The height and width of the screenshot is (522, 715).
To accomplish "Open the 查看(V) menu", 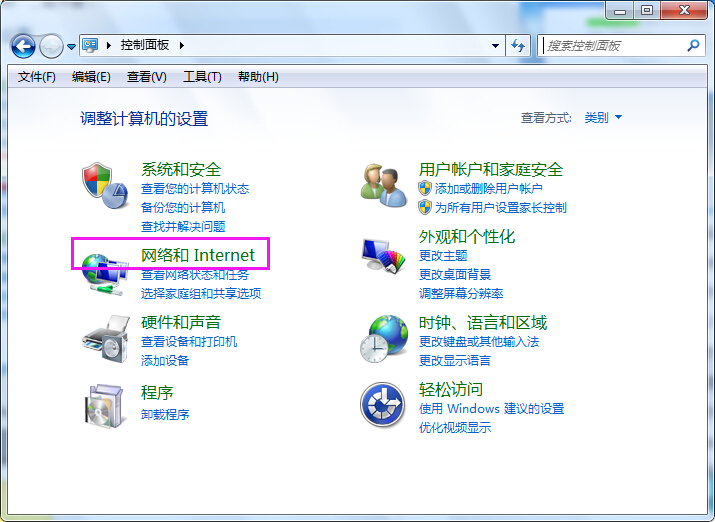I will tap(146, 77).
